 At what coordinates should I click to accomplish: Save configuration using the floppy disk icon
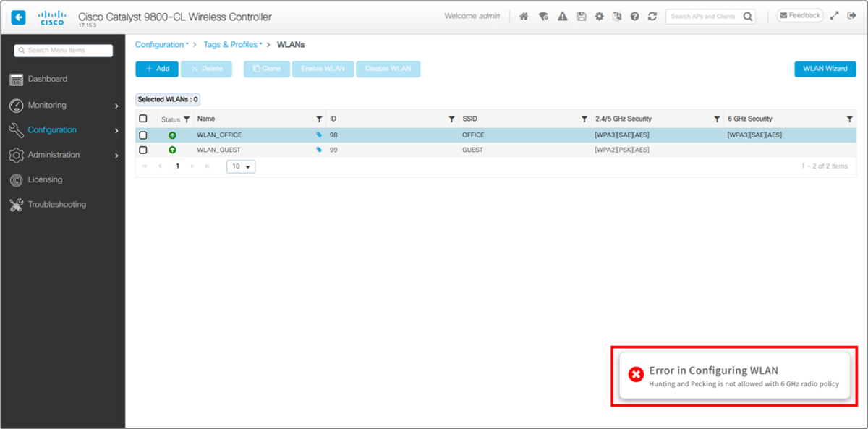[x=581, y=17]
